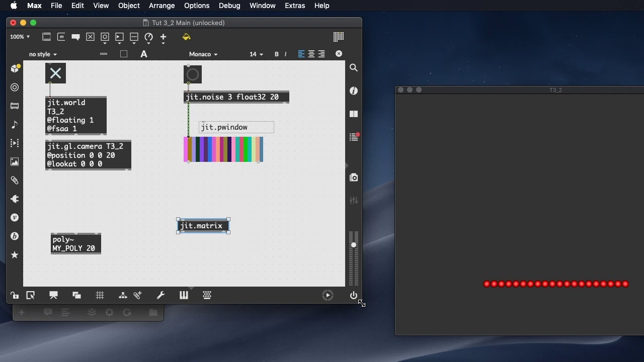Toggle the X toggle object above jit.world
The image size is (644, 362).
coord(55,73)
